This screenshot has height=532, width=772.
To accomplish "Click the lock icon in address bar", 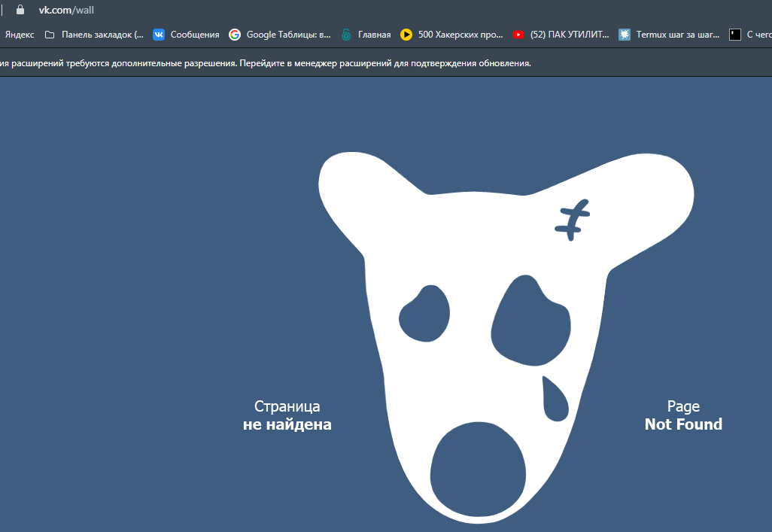I will (20, 11).
